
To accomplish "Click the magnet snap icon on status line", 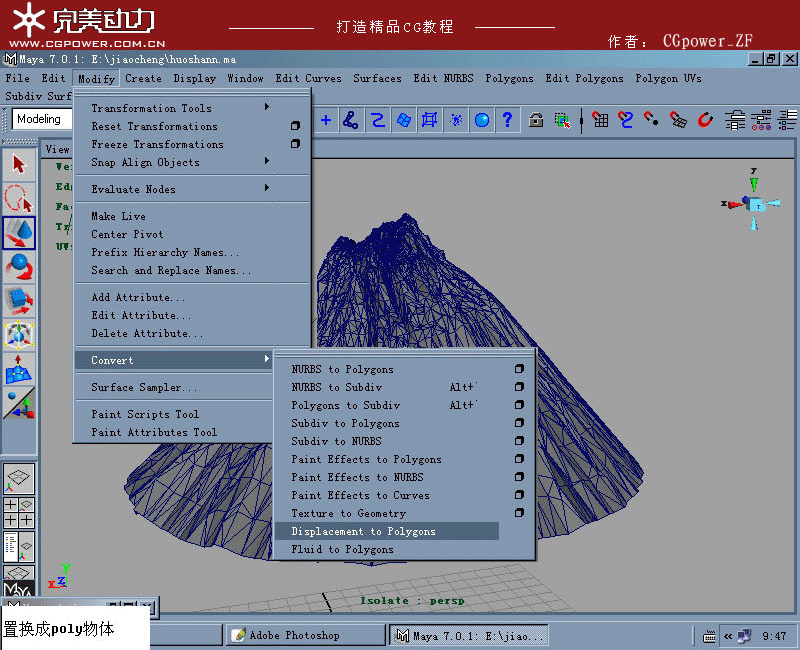I will coord(456,119).
